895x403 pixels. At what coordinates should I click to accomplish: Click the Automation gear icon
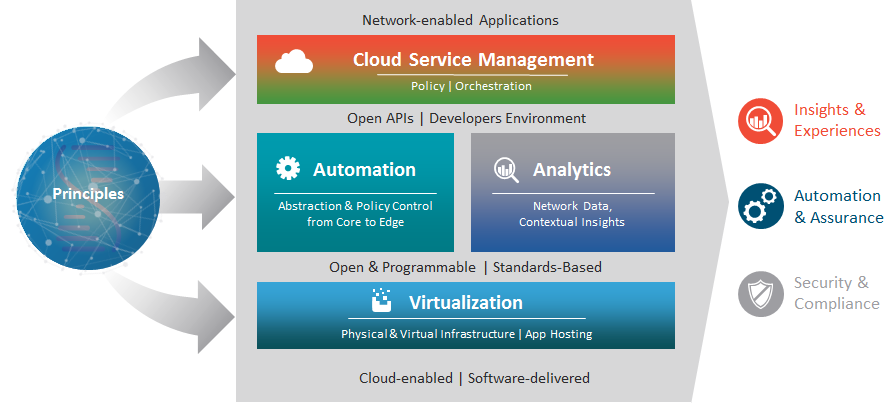coord(288,169)
